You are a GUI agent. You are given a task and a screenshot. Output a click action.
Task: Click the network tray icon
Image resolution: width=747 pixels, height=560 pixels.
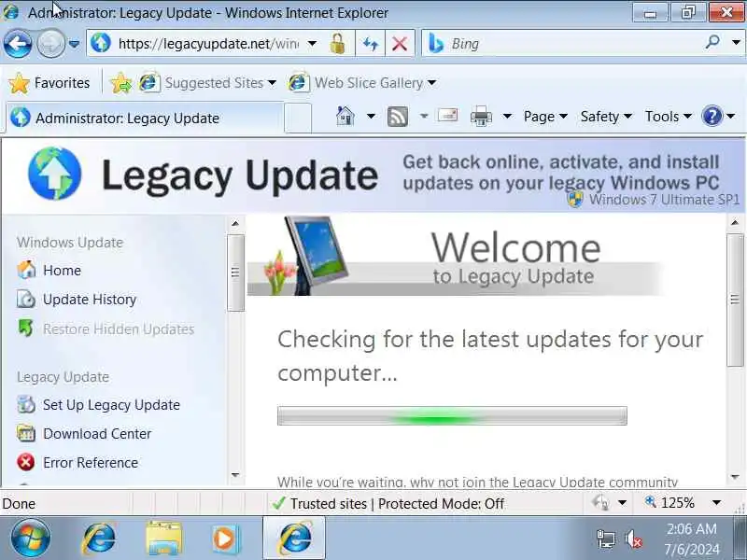coord(606,539)
